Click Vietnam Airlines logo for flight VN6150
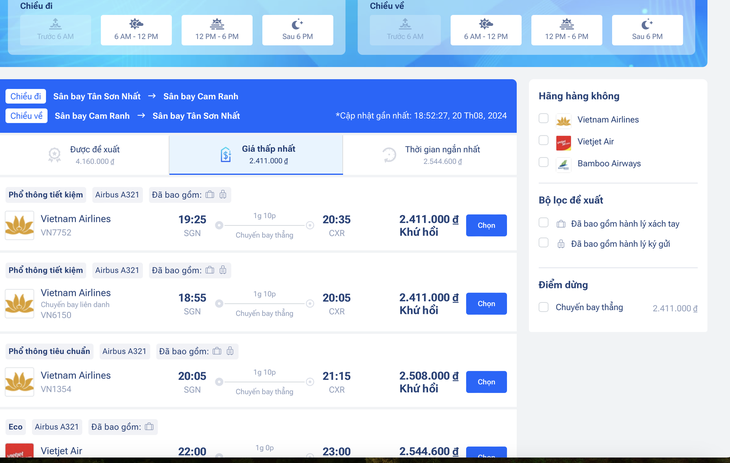 [20, 304]
